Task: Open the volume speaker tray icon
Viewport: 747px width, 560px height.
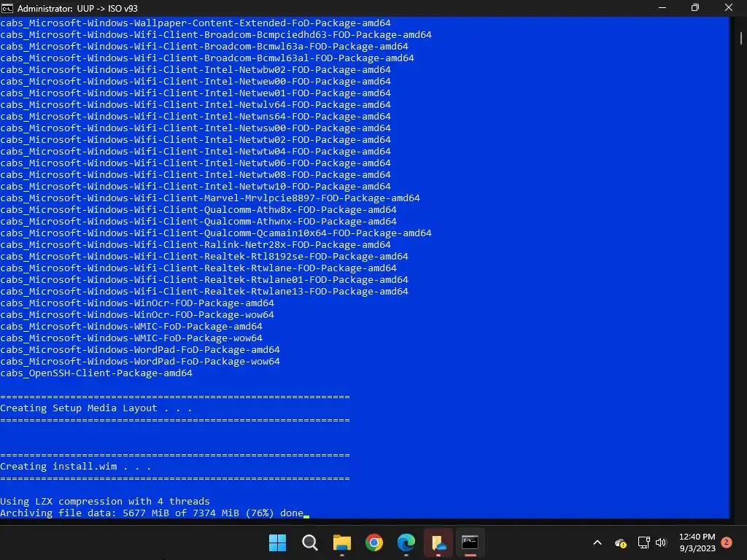Action: coord(661,542)
